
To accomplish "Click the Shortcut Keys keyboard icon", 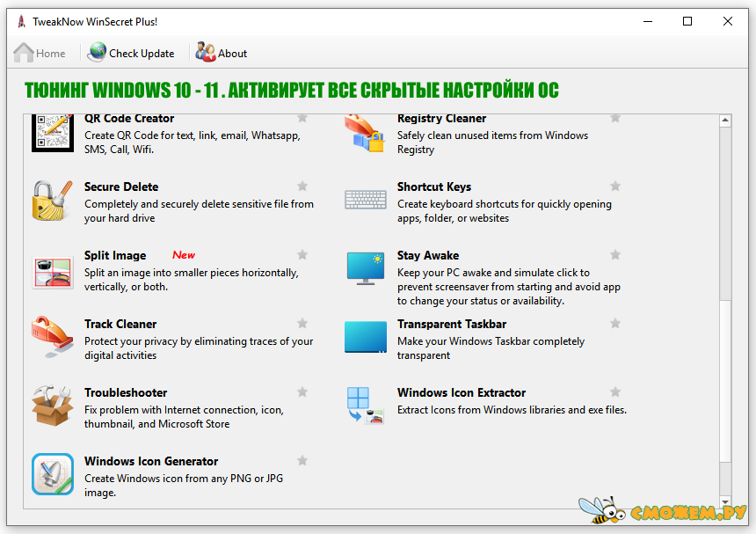I will 366,200.
